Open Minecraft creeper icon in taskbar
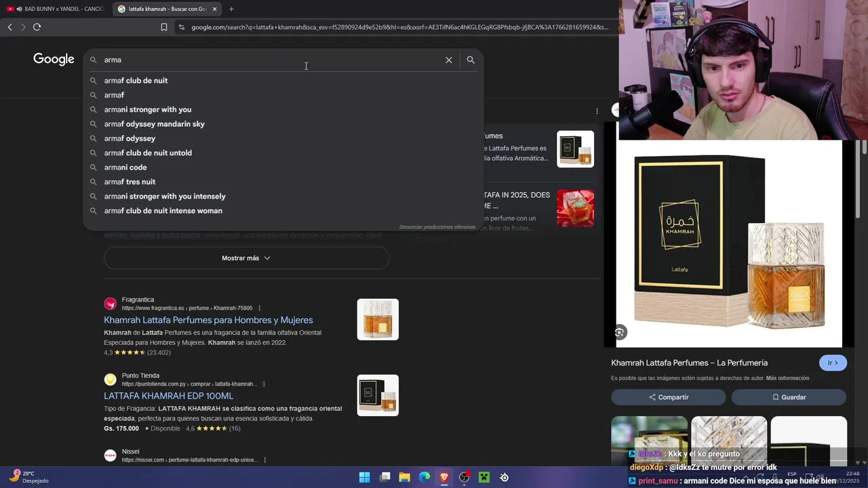Screen dimensions: 868x488 tap(484, 477)
